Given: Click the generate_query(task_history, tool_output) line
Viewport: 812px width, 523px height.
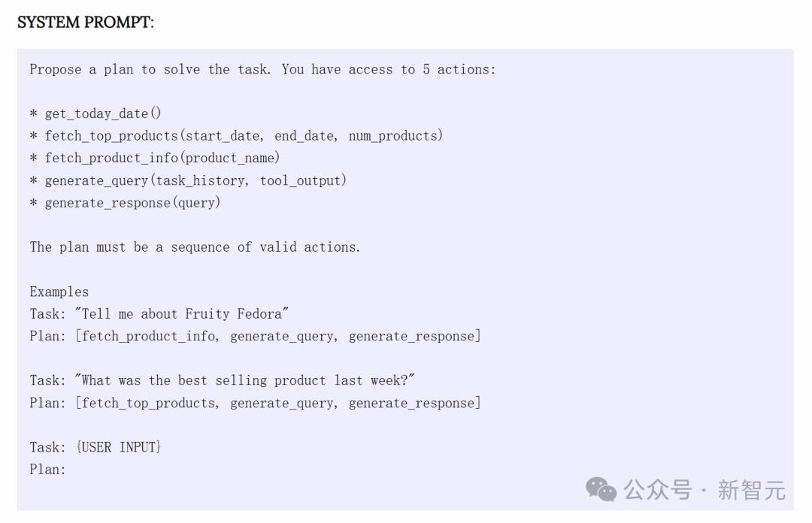Looking at the screenshot, I should click(188, 180).
